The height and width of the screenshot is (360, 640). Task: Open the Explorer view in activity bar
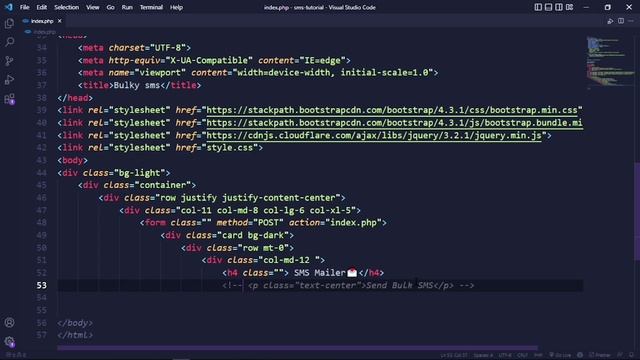[x=9, y=23]
